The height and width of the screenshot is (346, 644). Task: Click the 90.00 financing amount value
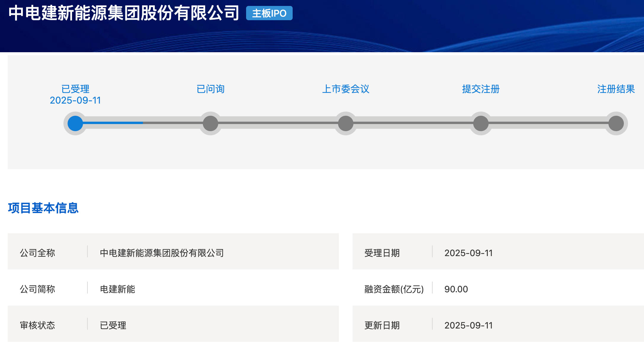pos(456,289)
